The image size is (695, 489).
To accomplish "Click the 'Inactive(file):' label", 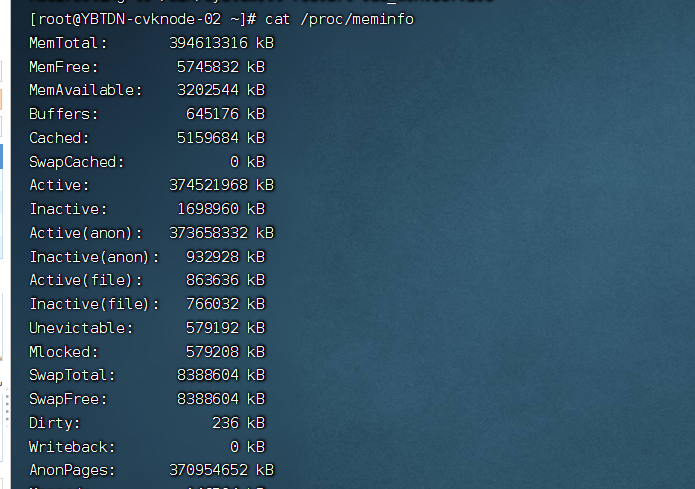I will (94, 304).
